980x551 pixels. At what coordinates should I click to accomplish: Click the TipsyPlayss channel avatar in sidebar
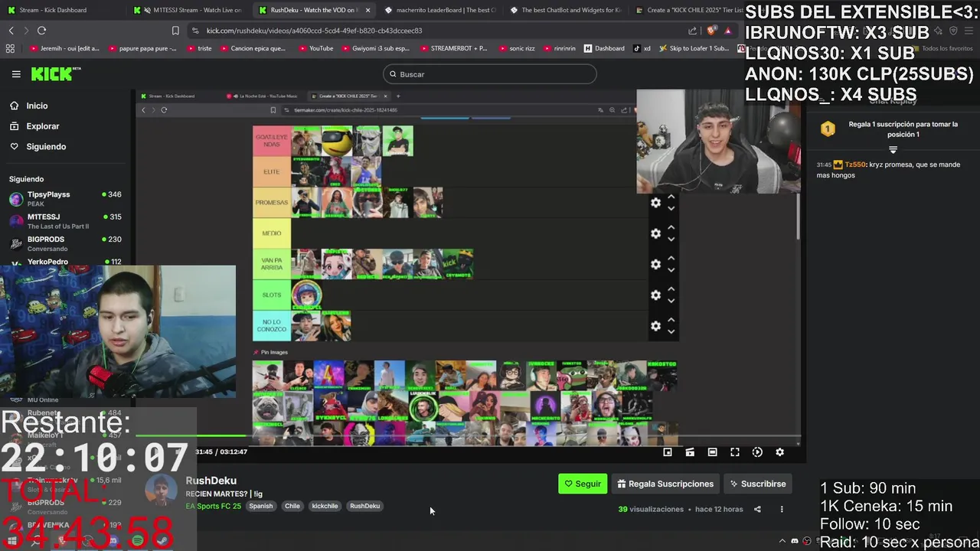point(16,199)
